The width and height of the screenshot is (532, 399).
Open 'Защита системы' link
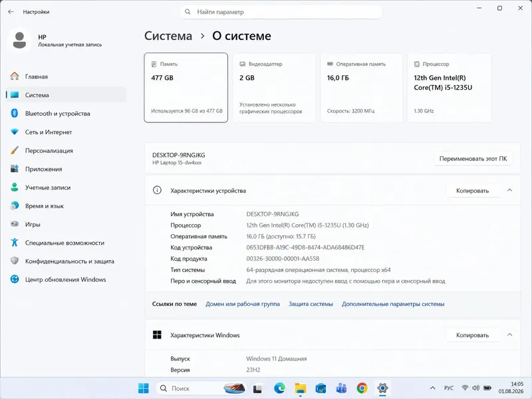click(311, 304)
